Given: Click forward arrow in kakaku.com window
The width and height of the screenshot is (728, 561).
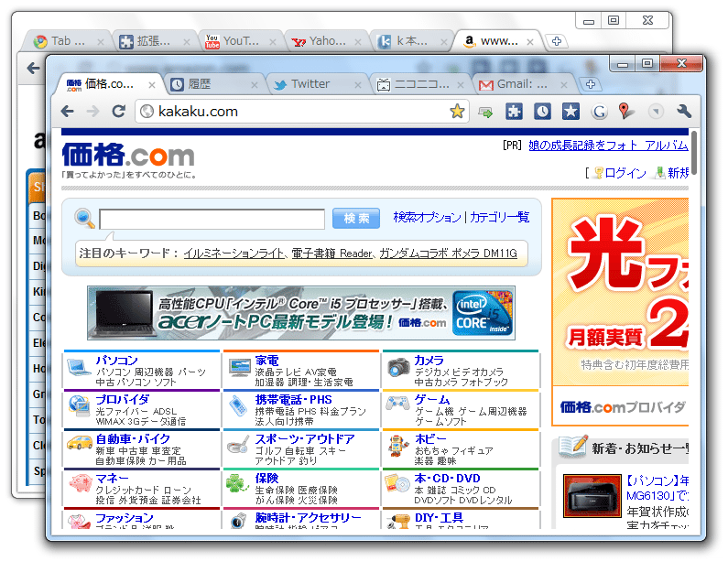Looking at the screenshot, I should [x=92, y=111].
